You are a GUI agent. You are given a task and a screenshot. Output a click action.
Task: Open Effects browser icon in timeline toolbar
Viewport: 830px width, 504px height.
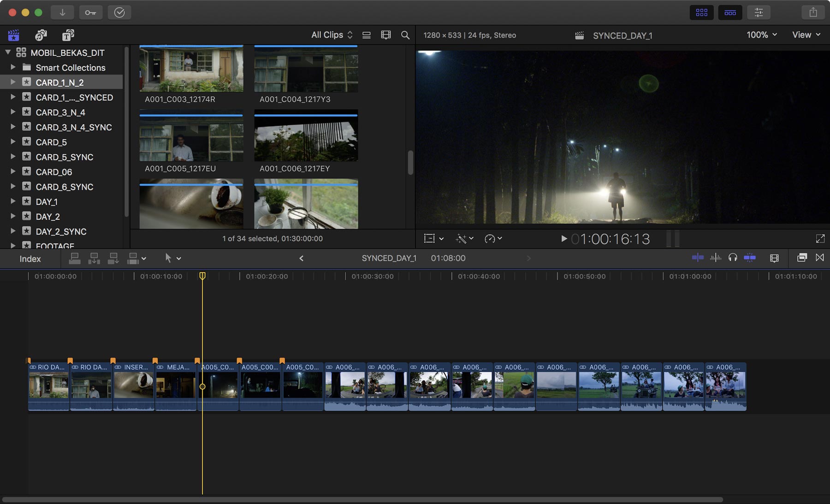[802, 258]
